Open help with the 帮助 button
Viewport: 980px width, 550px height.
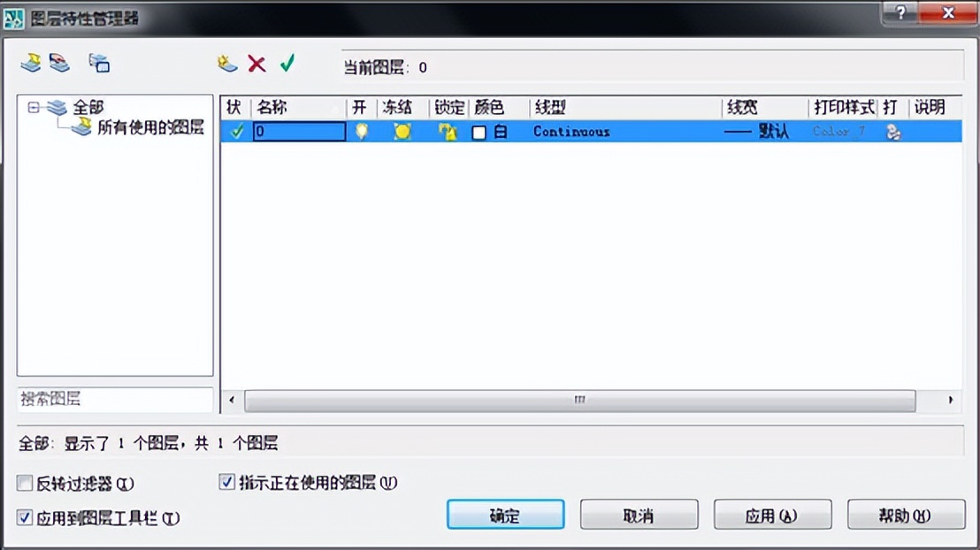click(x=906, y=514)
